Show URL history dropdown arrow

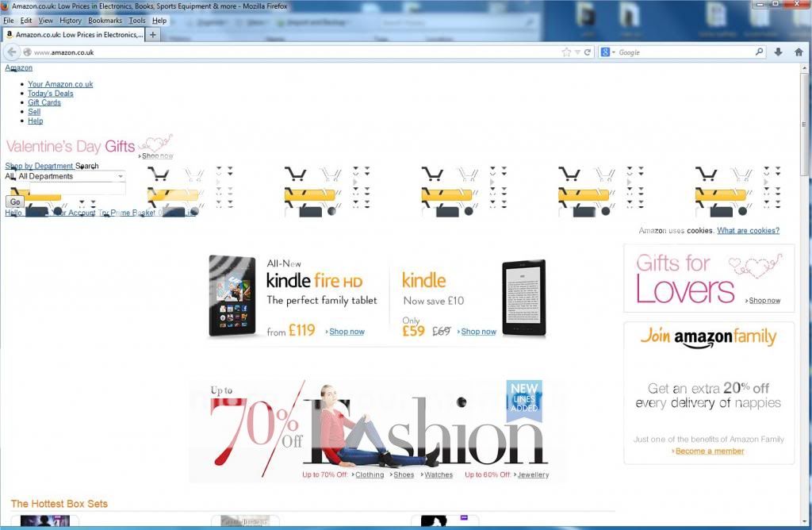pyautogui.click(x=577, y=52)
